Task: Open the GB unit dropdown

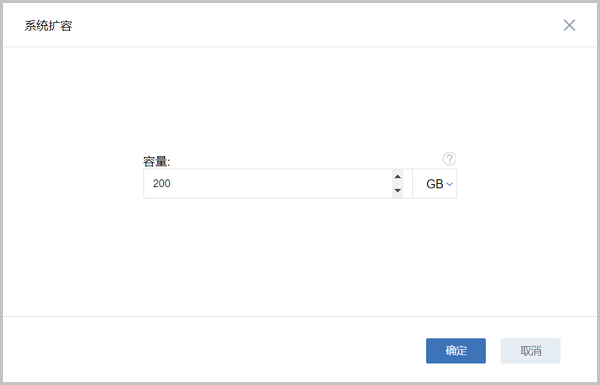Action: click(x=435, y=184)
